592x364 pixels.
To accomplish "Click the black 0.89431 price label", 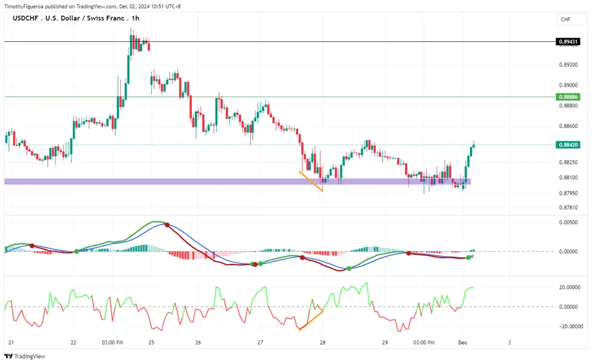I will pos(568,41).
